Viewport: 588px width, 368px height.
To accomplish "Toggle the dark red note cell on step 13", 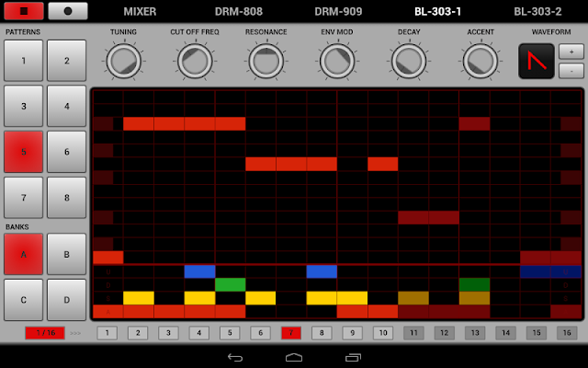I will [x=474, y=124].
